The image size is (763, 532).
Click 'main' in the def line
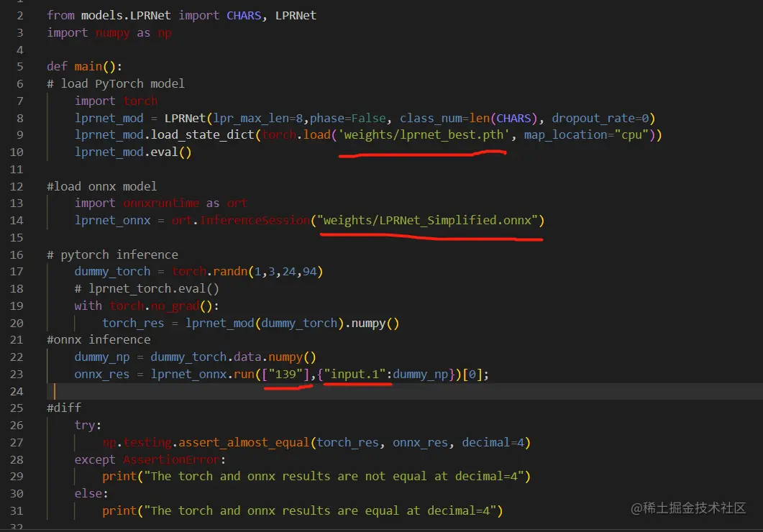pyautogui.click(x=88, y=67)
